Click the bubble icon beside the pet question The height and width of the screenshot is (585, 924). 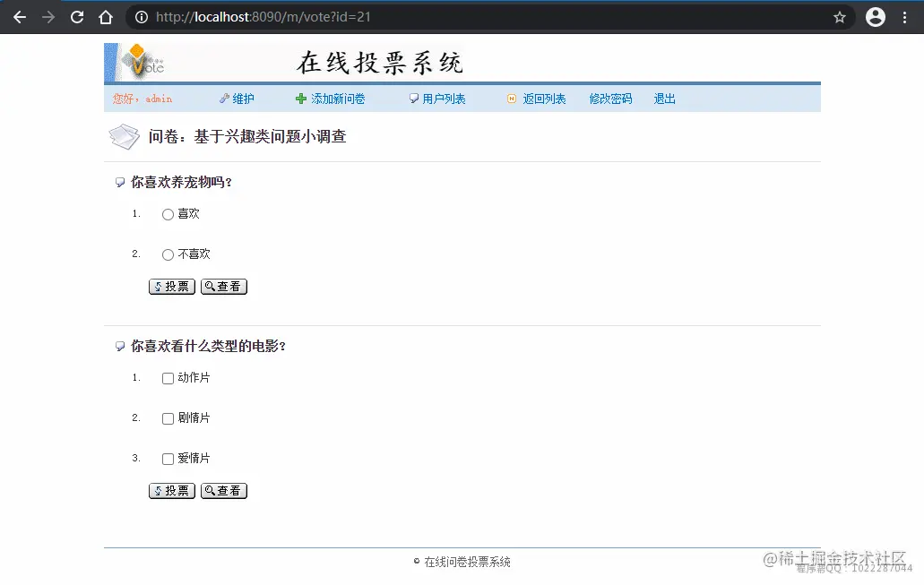pyautogui.click(x=119, y=182)
